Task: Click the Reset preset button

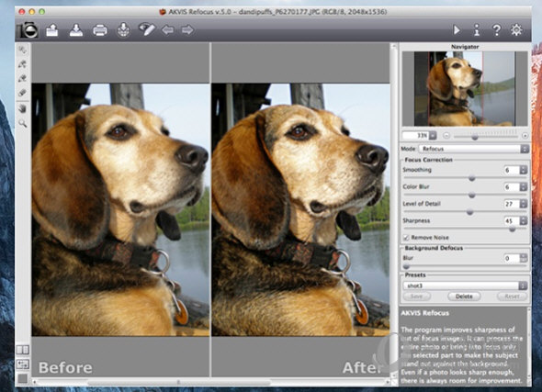Action: coord(512,297)
